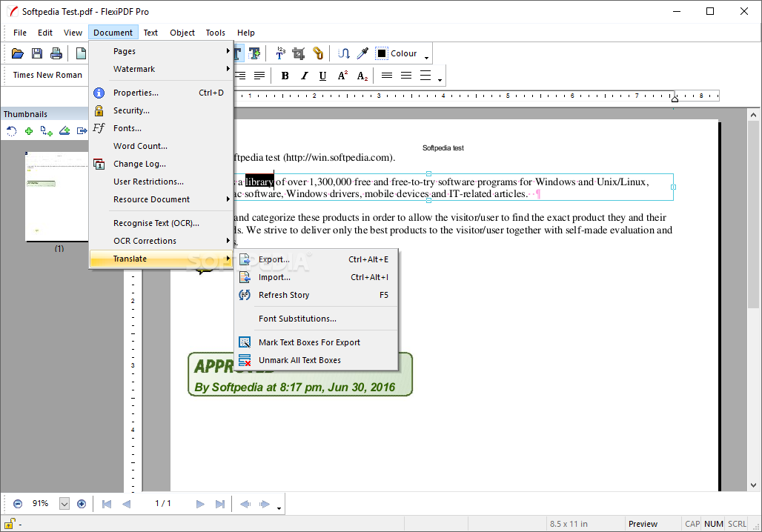This screenshot has width=762, height=532.
Task: Click the New document page icon
Action: (x=81, y=53)
